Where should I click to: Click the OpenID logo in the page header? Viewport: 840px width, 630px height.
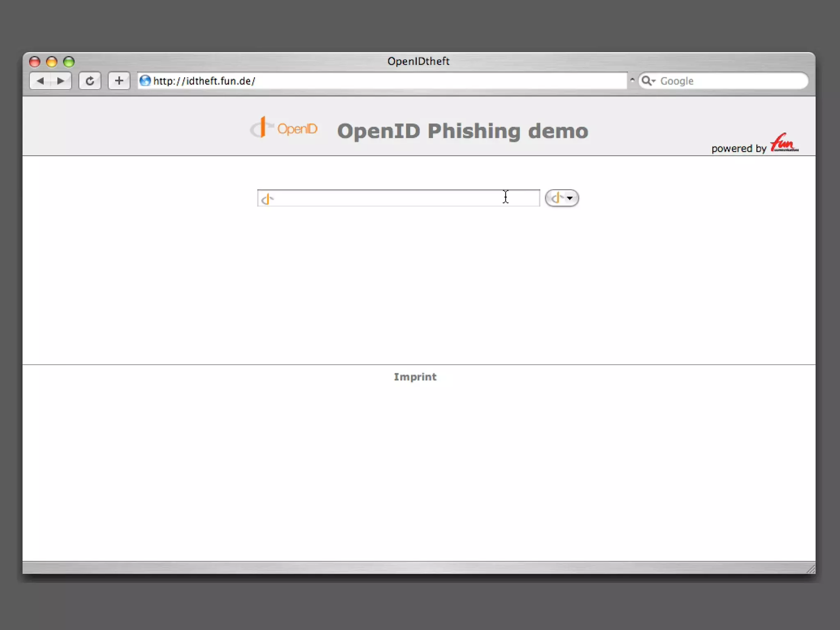pyautogui.click(x=284, y=128)
